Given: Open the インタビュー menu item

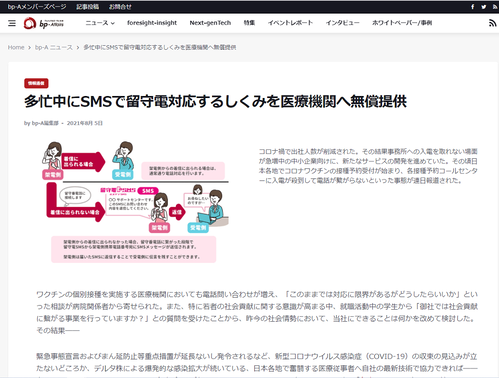Looking at the screenshot, I should pos(343,23).
